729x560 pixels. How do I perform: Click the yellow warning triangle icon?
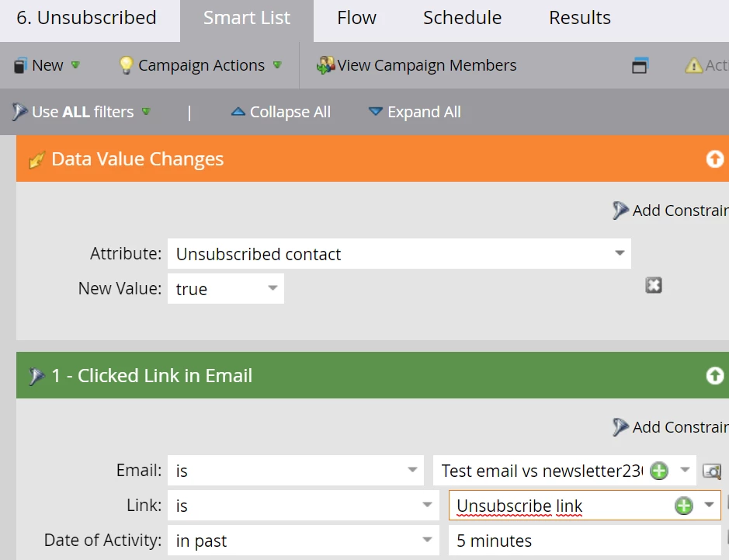[693, 65]
